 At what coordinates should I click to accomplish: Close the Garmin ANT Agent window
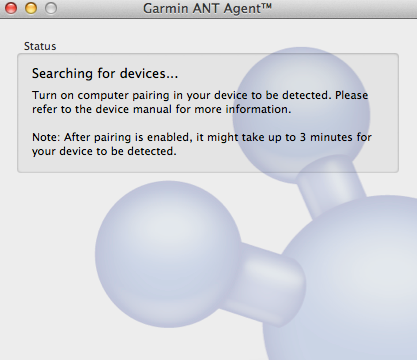(x=11, y=8)
